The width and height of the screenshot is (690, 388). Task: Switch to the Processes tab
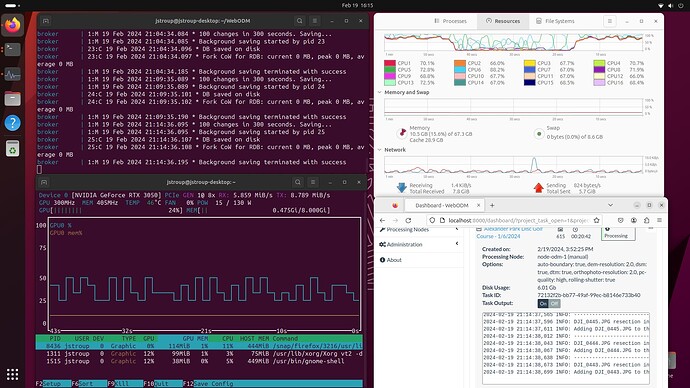coord(450,21)
